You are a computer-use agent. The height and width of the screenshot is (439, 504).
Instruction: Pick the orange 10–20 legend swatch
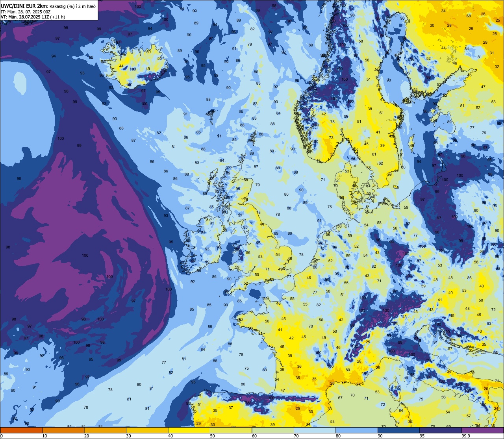[63, 430]
